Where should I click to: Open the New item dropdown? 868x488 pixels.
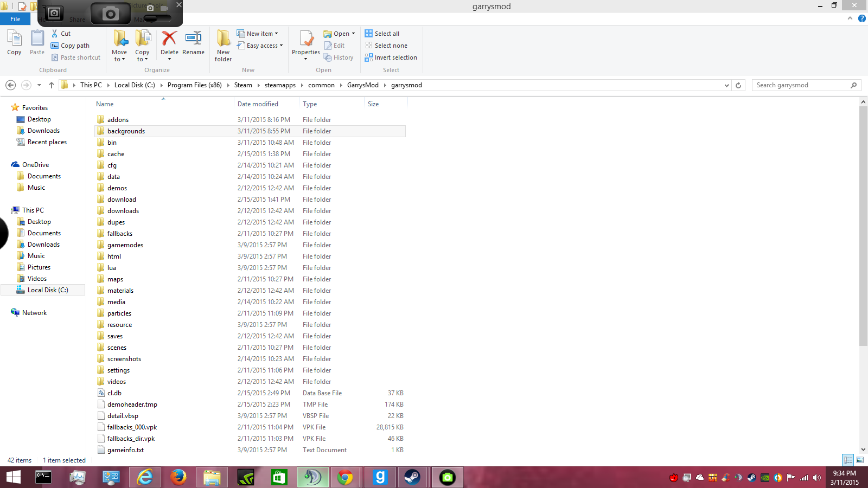pos(257,34)
